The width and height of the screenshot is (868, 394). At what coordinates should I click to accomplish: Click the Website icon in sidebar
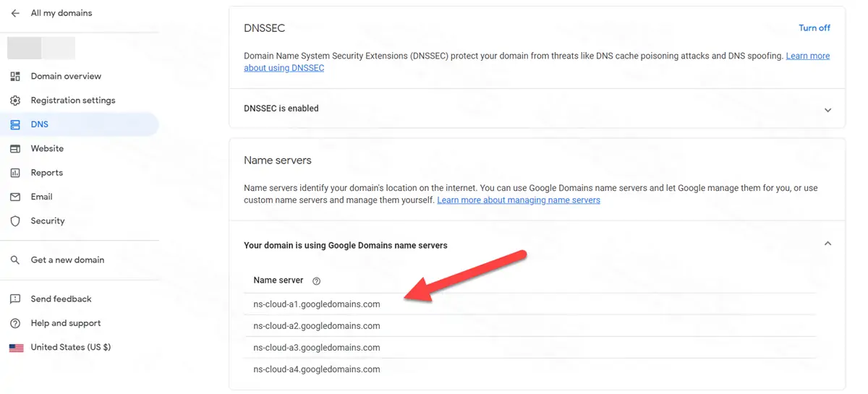15,149
